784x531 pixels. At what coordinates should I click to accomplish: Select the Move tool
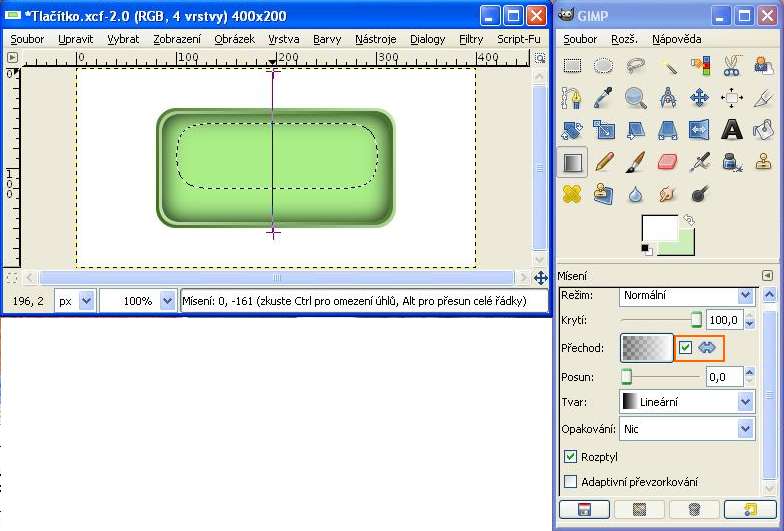[700, 98]
